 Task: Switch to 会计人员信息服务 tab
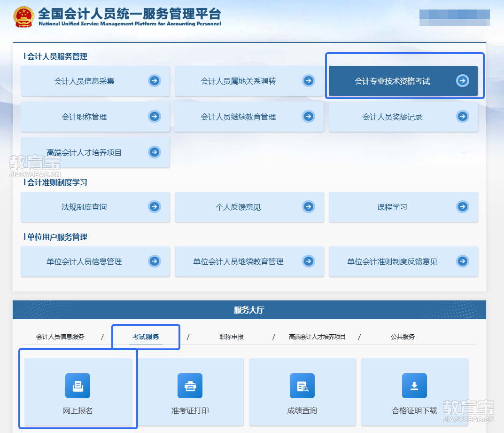(60, 337)
